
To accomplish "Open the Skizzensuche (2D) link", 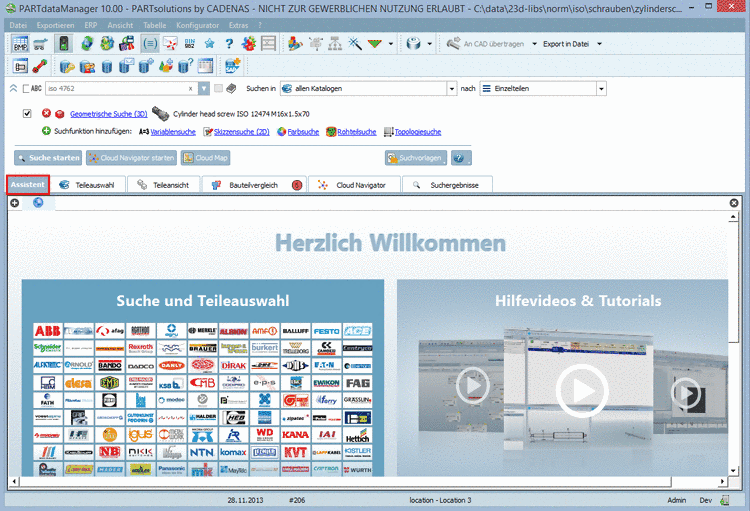I will (242, 132).
